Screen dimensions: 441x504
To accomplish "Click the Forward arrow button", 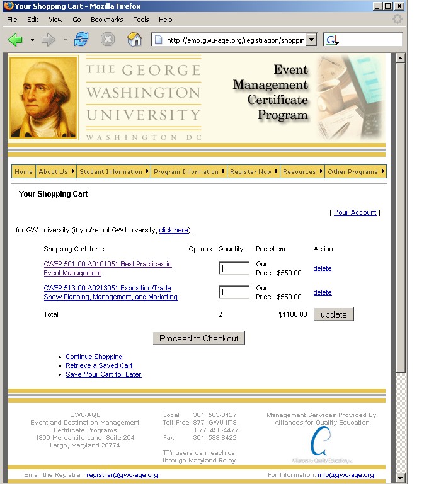I will pyautogui.click(x=49, y=40).
